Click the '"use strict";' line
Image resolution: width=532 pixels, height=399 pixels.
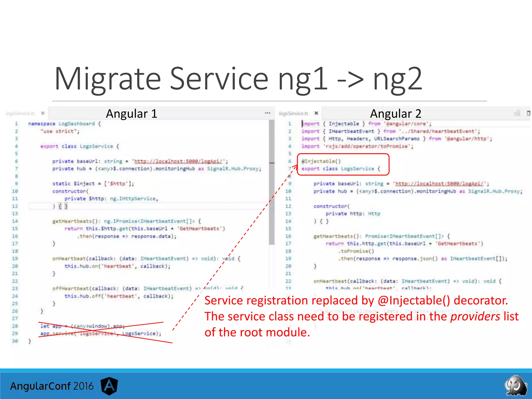point(60,131)
